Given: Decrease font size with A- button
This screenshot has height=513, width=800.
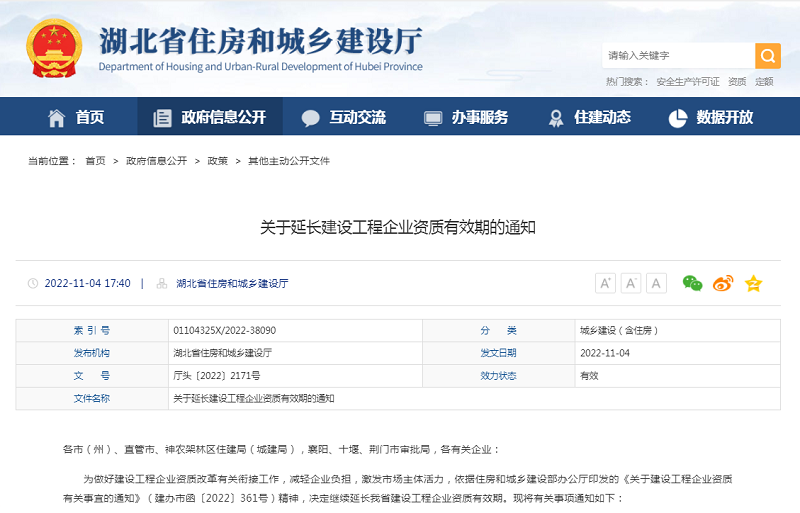Looking at the screenshot, I should 631,283.
